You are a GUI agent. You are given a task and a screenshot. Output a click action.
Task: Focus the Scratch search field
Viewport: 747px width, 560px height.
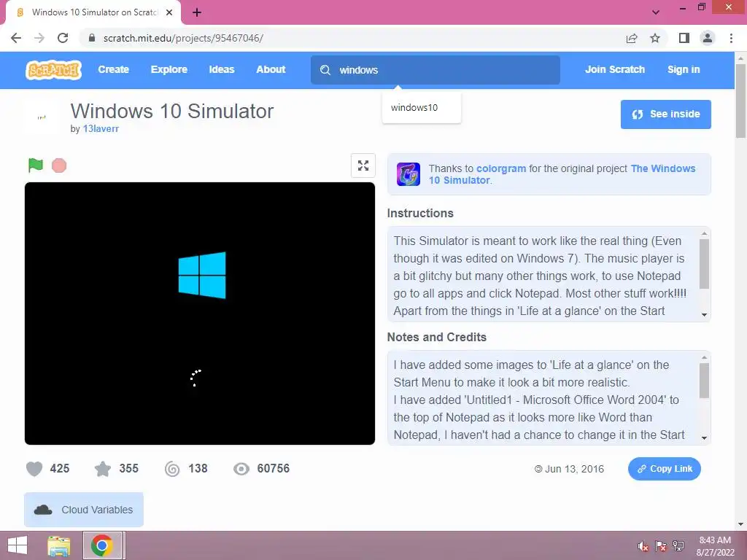pos(436,70)
